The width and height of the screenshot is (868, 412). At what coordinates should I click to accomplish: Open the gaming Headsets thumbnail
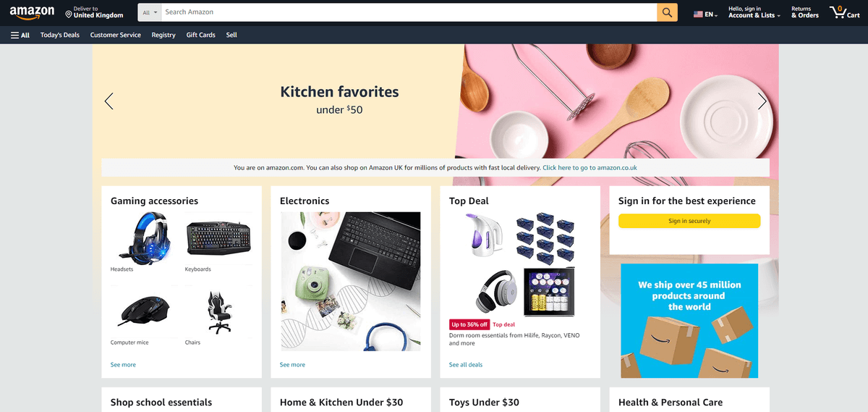pyautogui.click(x=145, y=238)
